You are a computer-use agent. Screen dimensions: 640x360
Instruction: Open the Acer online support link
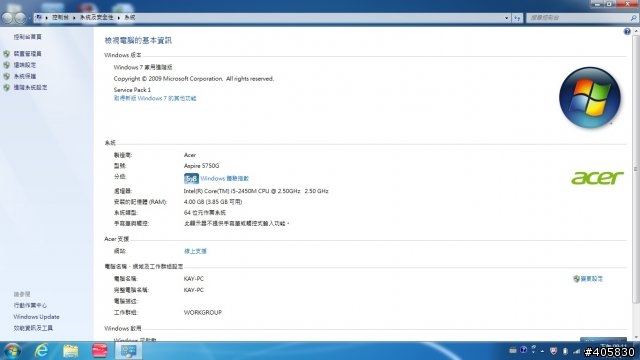pyautogui.click(x=195, y=251)
